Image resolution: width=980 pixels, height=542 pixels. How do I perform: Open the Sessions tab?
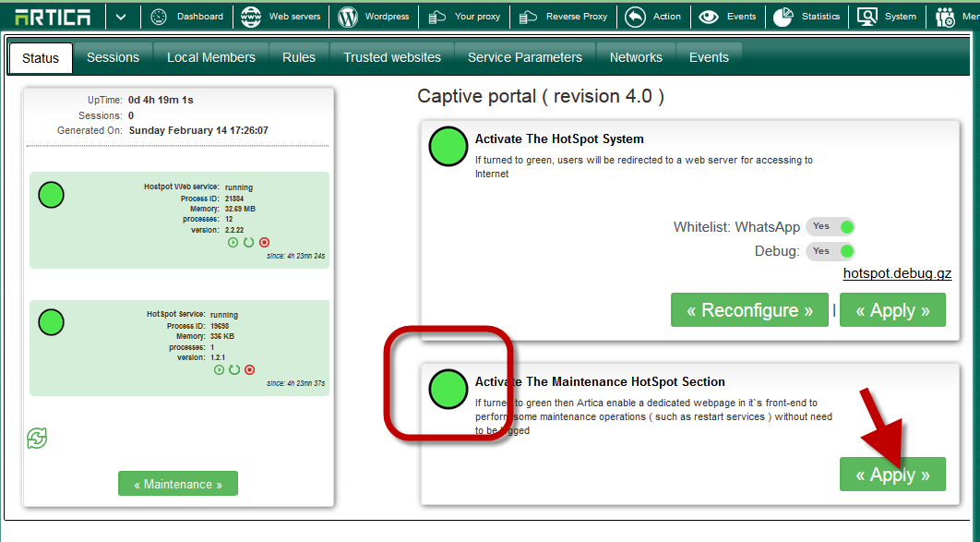pyautogui.click(x=114, y=57)
